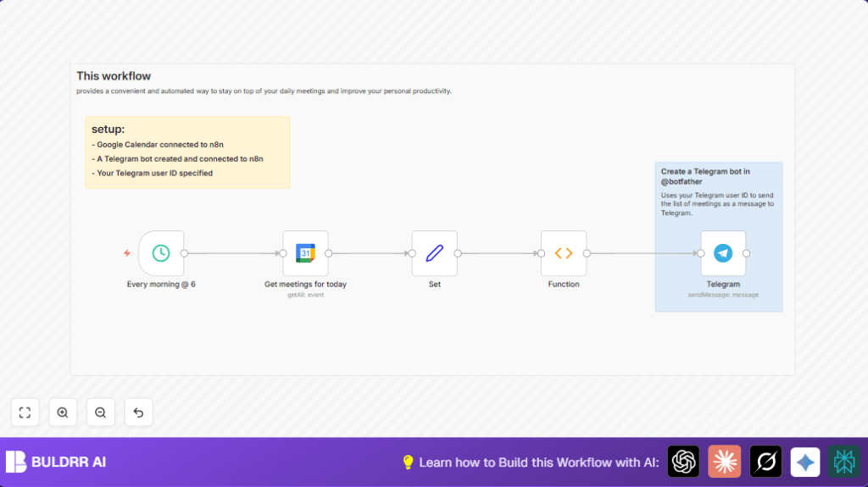Open the ChatGPT icon in the banner
Viewport: 868px width, 487px height.
point(683,461)
